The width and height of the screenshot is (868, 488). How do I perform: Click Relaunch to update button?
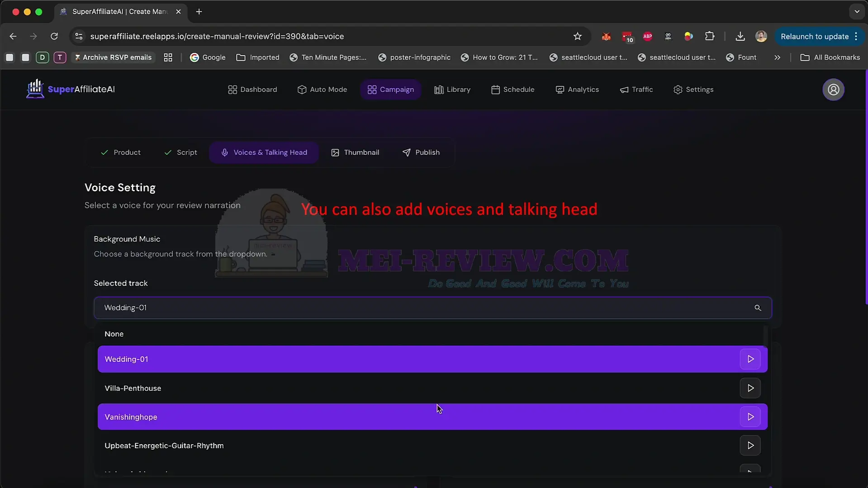coord(819,36)
